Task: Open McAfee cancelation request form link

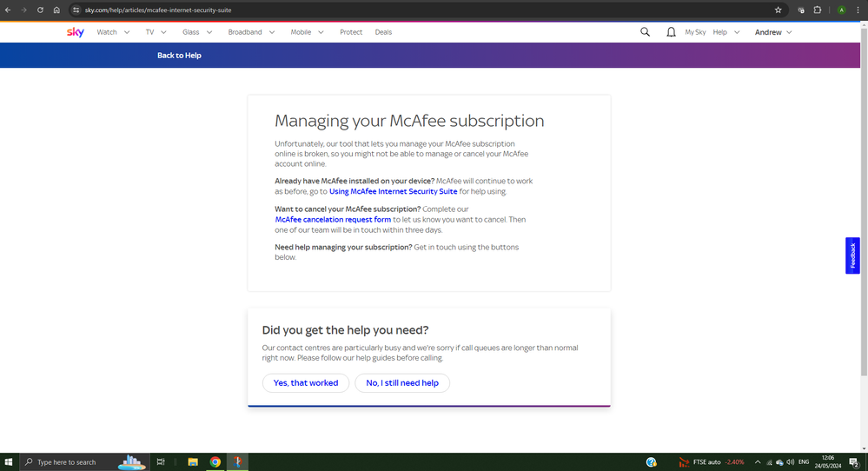Action: (333, 220)
